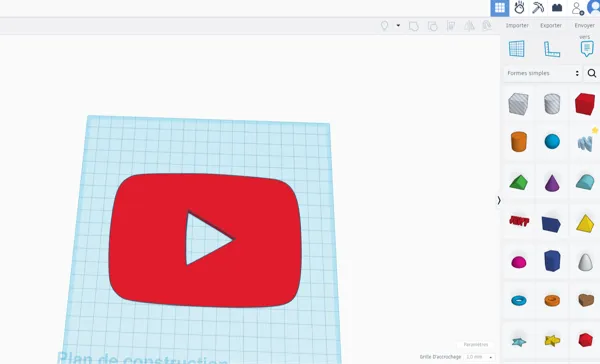Select the Workplane tool icon
The image size is (600, 364).
517,49
